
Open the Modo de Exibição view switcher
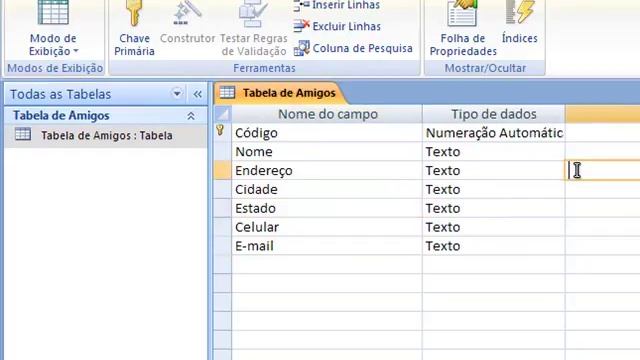tap(53, 29)
